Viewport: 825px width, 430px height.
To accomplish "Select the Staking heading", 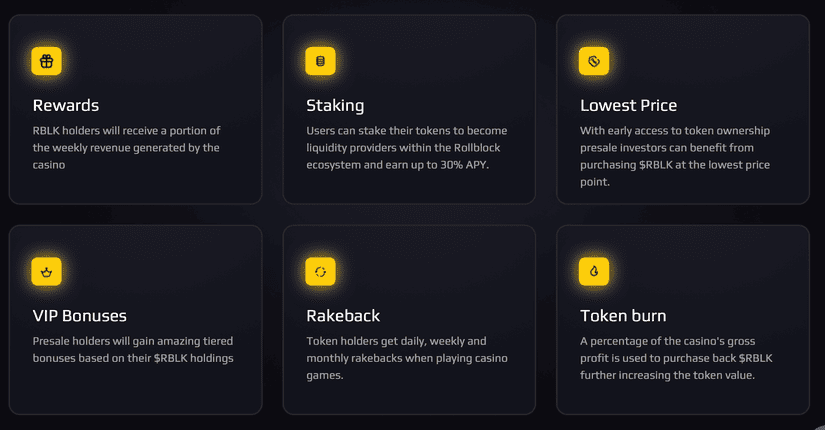I will pos(335,105).
